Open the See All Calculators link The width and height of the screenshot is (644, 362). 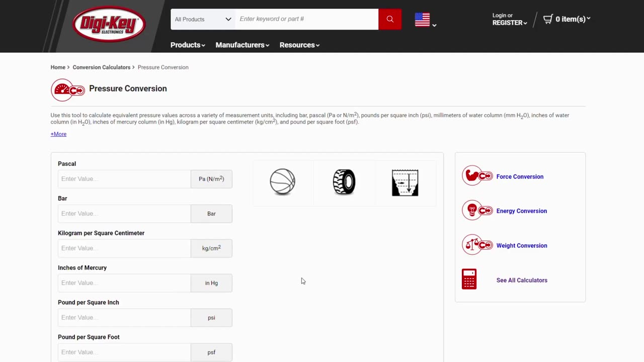pyautogui.click(x=522, y=280)
